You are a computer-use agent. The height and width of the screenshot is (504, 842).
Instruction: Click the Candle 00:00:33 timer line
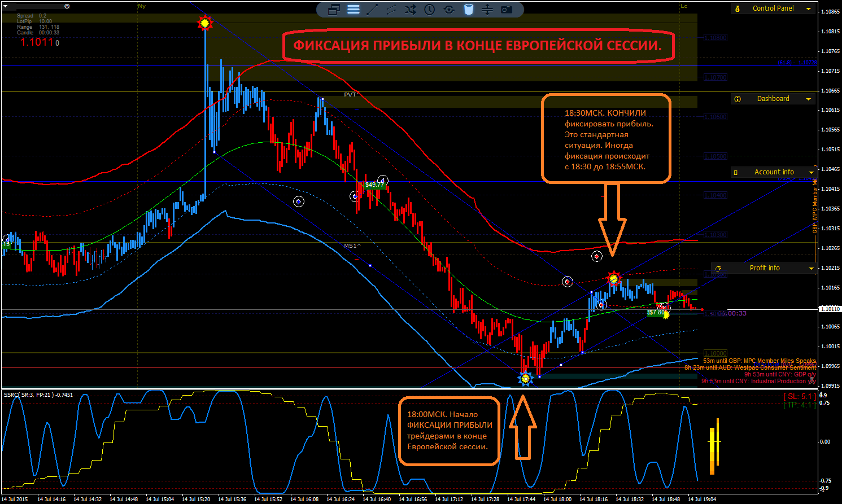[x=38, y=33]
